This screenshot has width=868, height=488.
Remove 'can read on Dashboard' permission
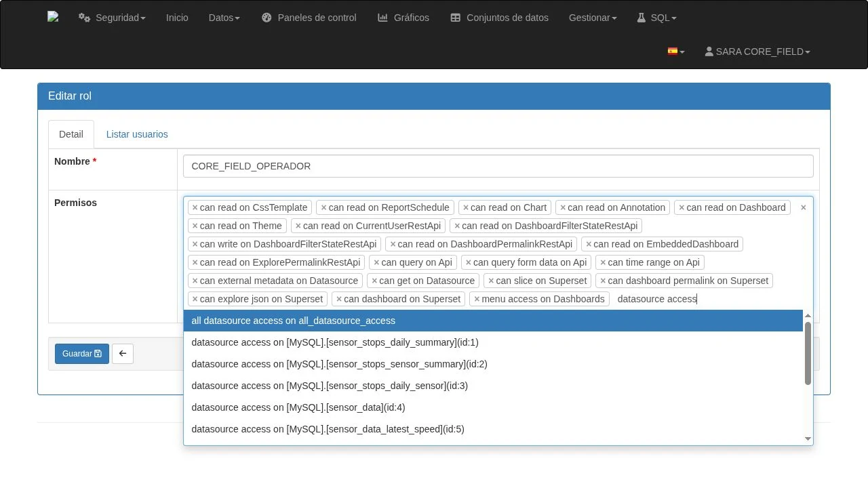[x=682, y=207]
